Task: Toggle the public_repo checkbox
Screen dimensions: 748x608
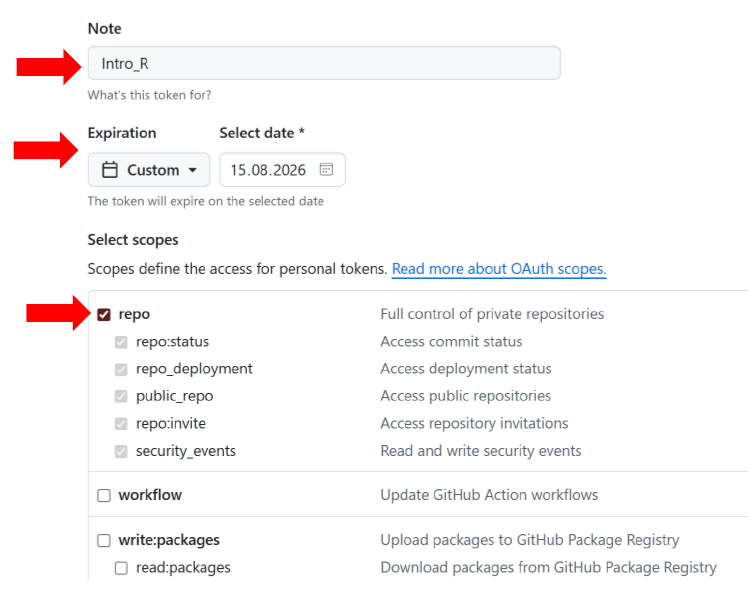Action: coord(121,396)
